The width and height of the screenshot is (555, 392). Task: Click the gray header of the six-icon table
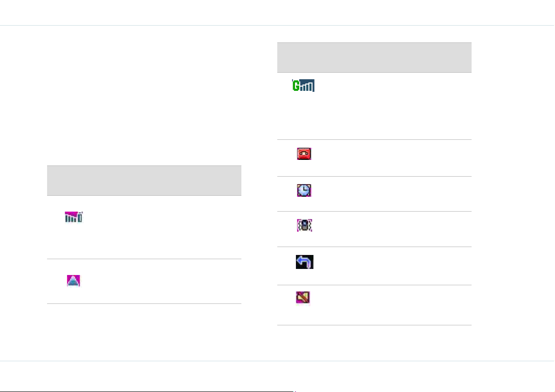coord(374,57)
